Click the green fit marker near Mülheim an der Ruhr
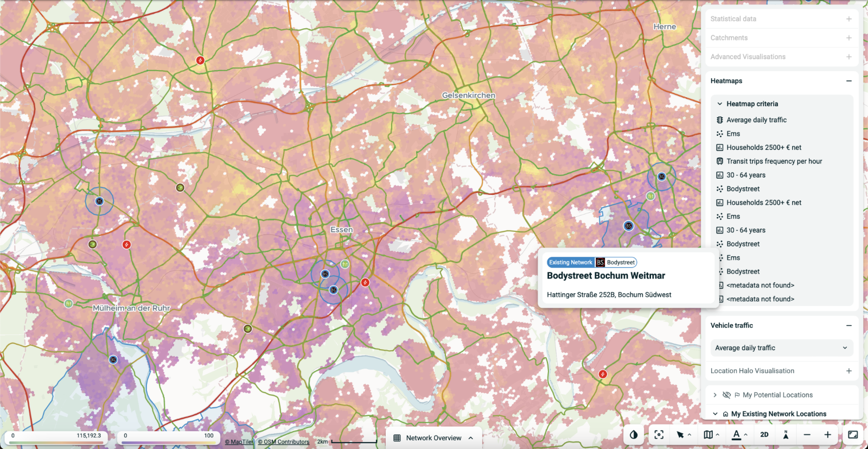This screenshot has width=868, height=449. [68, 303]
